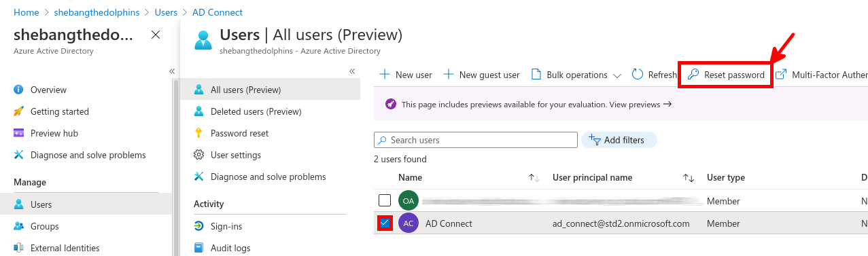The image size is (868, 256).
Task: Select the Sign-ins menu label
Action: 226,226
